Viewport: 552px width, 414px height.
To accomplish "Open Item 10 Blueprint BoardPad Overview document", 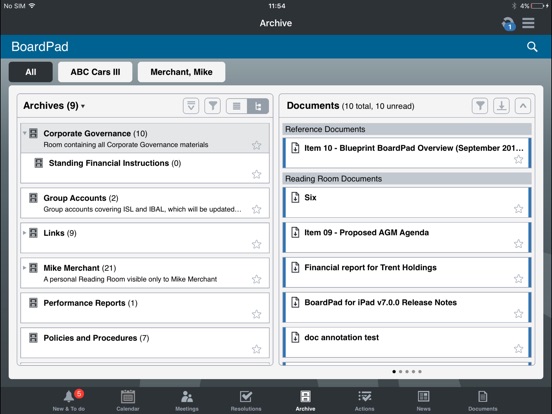I will [407, 153].
